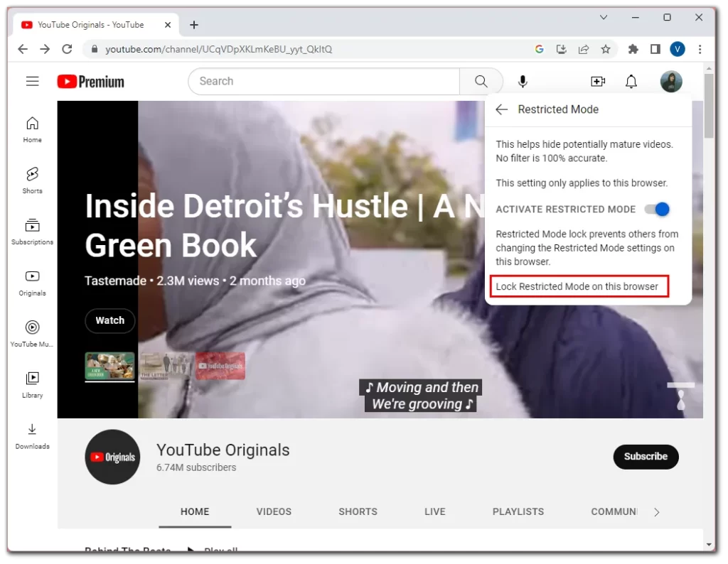728x564 pixels.
Task: Click the page vertical scrollbar thumb
Action: click(709, 106)
